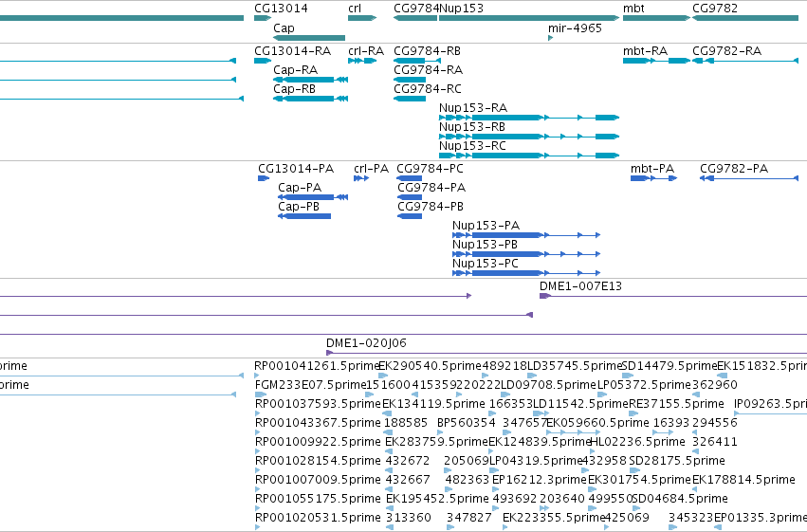
Task: Select the RP001043367.5prime cDNA label
Action: pos(318,424)
